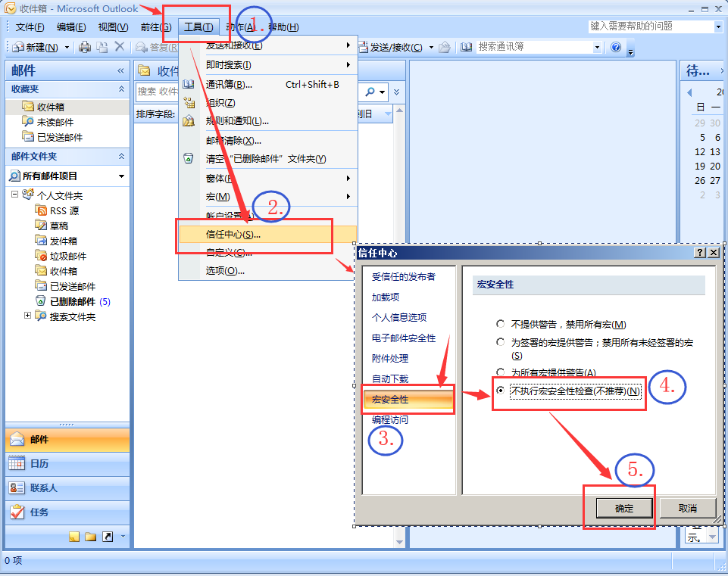Image resolution: width=728 pixels, height=576 pixels.
Task: Select 编程访问 category
Action: 390,420
